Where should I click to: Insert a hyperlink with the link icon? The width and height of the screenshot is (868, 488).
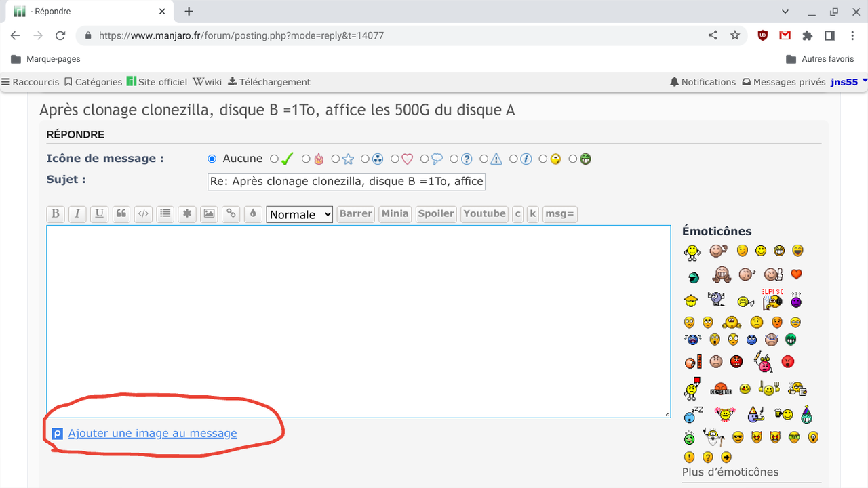pos(231,213)
